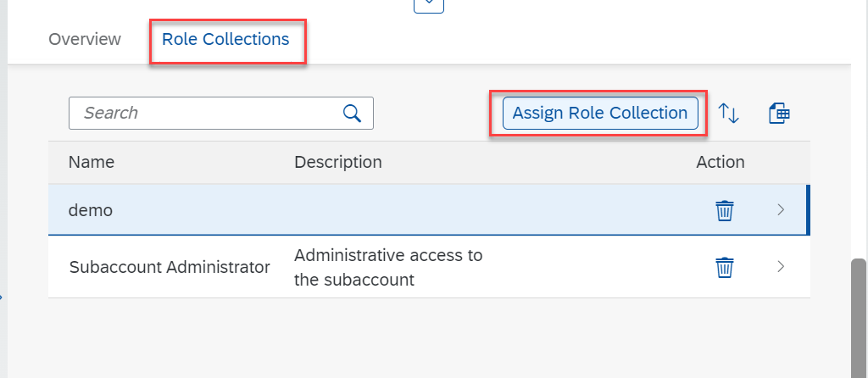868x378 pixels.
Task: Click the small arrow on the left edge
Action: [3, 297]
